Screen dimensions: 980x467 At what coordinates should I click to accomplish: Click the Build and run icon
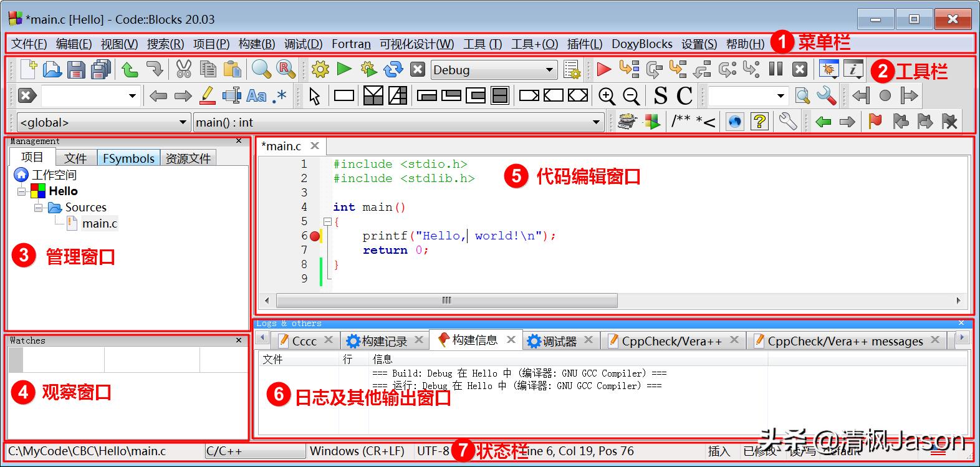tap(368, 69)
